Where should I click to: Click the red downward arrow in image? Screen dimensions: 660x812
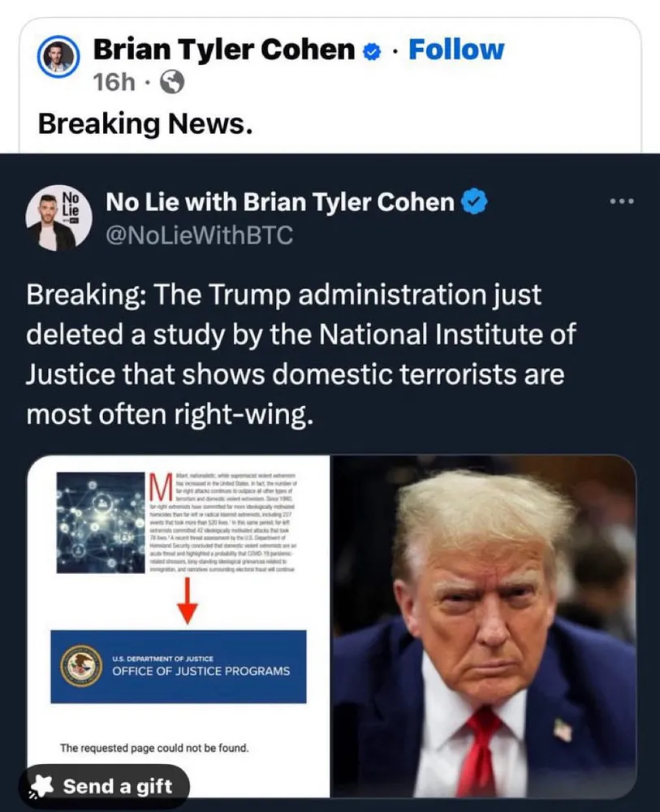tap(188, 601)
